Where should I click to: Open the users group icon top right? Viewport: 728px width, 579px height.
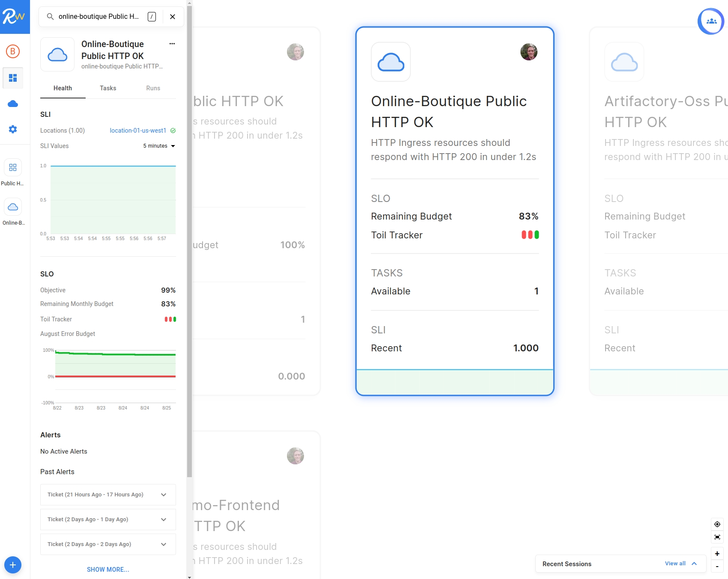tap(711, 21)
